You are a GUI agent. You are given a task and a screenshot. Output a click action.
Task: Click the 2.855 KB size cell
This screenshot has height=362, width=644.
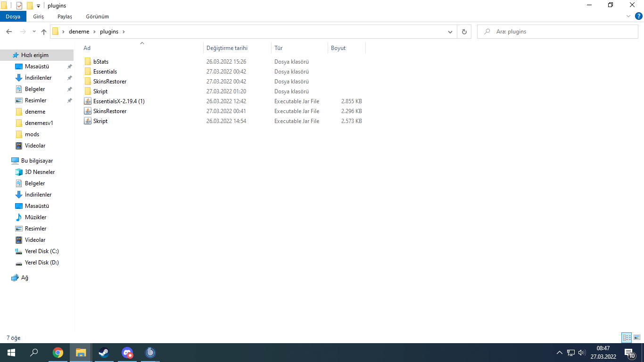[x=352, y=101]
